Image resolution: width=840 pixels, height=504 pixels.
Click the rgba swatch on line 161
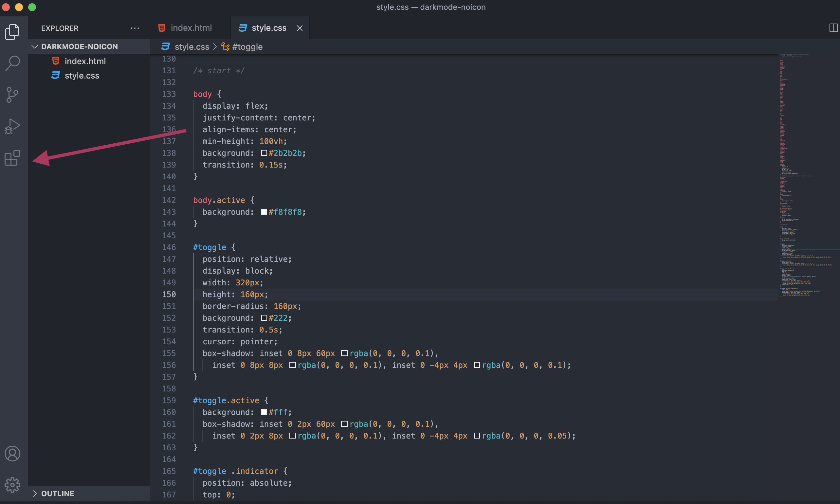344,424
